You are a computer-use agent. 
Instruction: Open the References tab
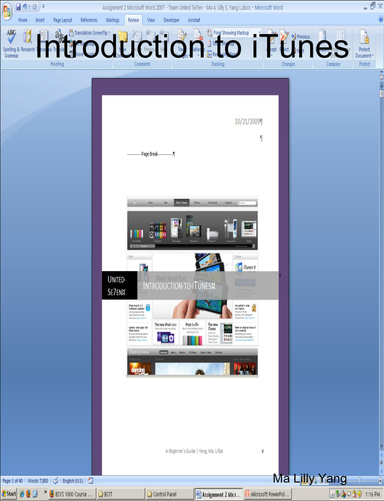[x=89, y=20]
